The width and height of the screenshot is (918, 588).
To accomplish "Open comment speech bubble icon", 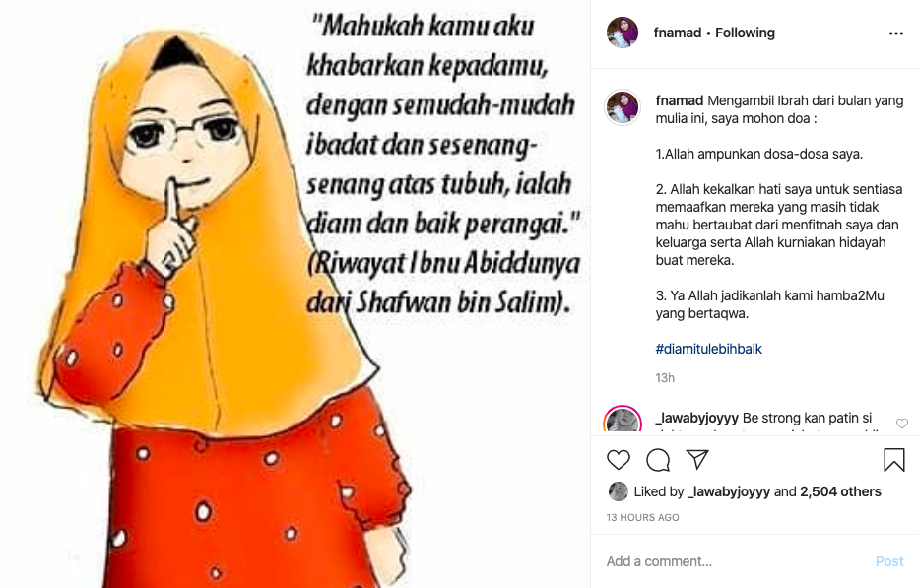I will (x=658, y=460).
